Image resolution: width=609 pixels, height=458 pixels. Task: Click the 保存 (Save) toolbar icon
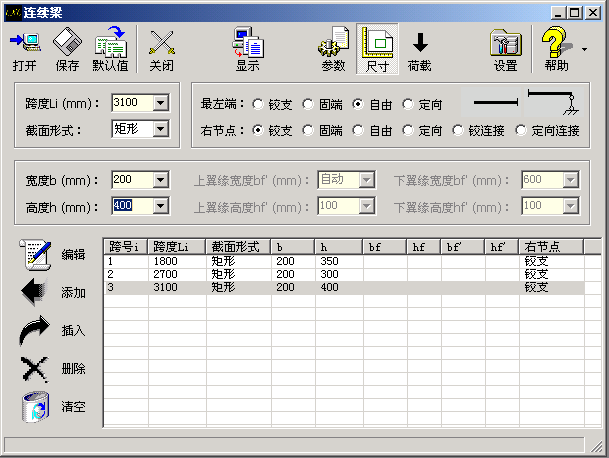click(x=67, y=50)
